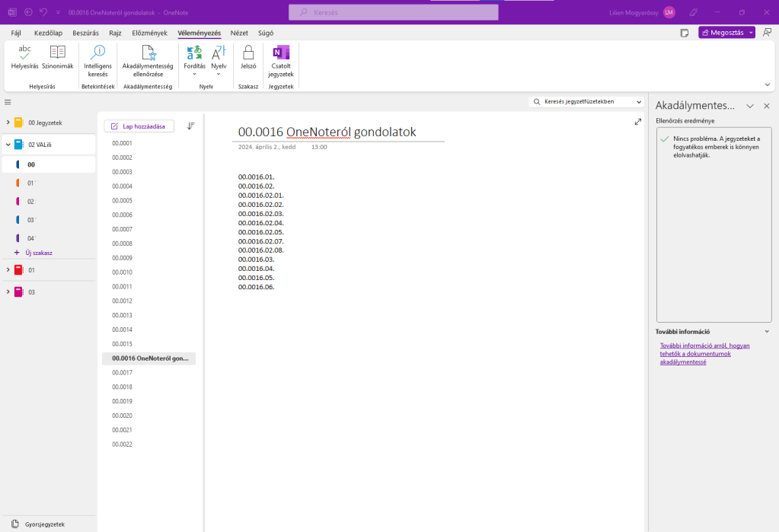Click the Megosztás share button

[722, 33]
